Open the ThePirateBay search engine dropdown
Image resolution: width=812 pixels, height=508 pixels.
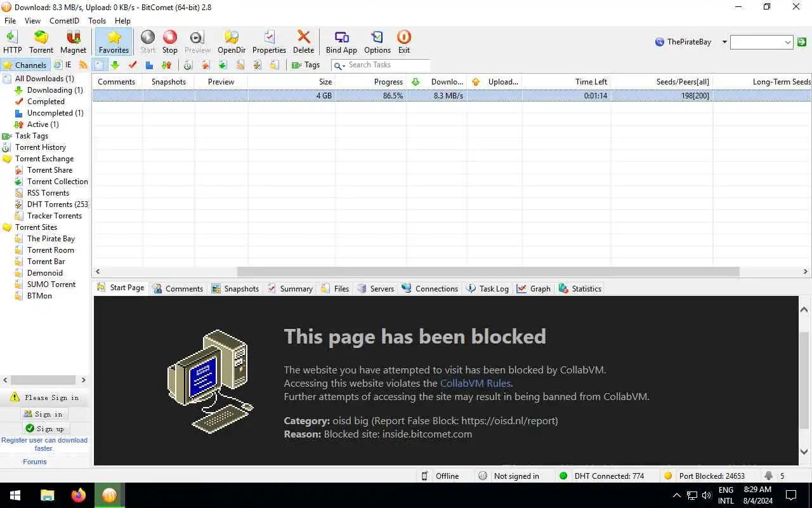tap(724, 42)
